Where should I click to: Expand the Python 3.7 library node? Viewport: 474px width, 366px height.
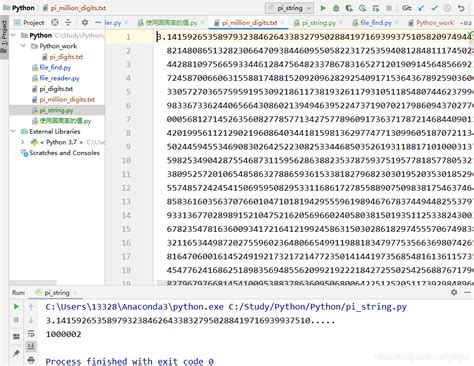point(23,142)
